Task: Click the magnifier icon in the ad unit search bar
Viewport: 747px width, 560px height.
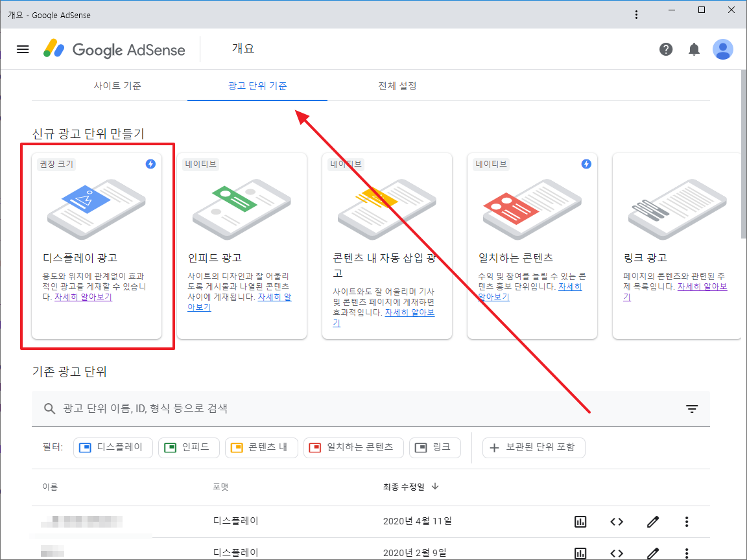Action: [49, 408]
